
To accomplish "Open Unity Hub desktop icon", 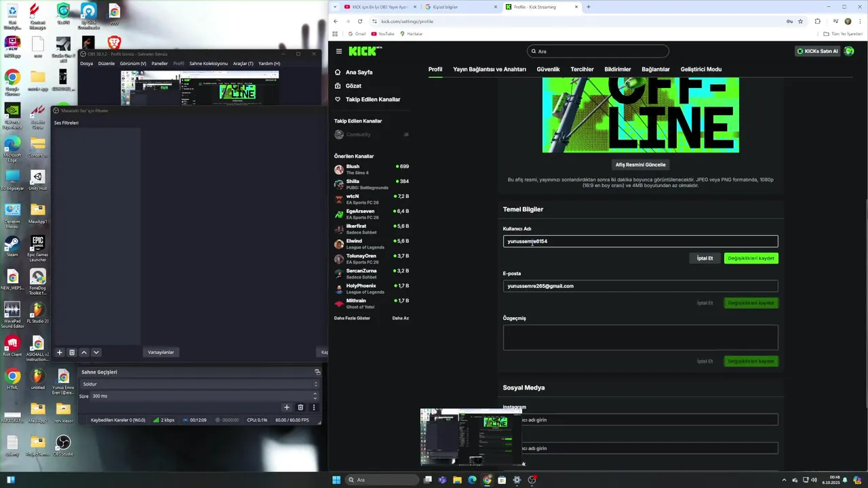I will click(38, 180).
